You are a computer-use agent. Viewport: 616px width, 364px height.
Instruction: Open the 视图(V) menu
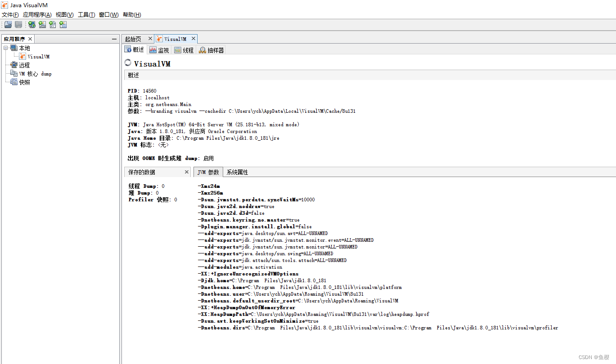pyautogui.click(x=64, y=15)
